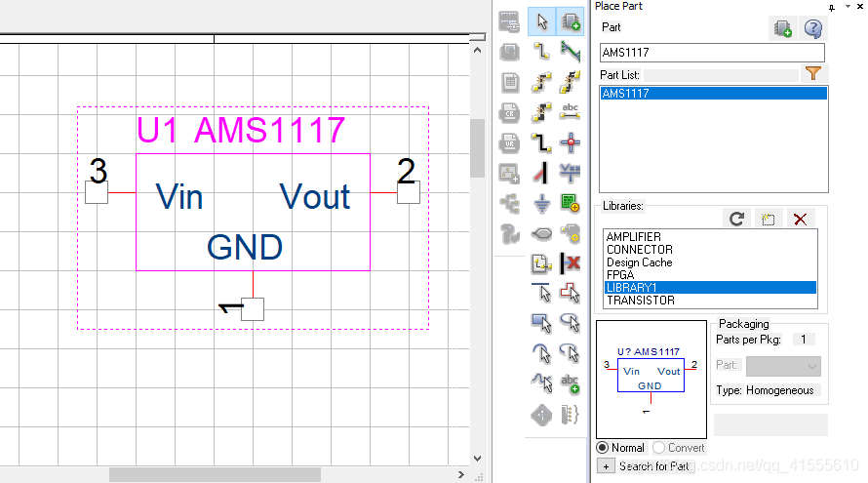Screen dimensions: 868x483
Task: Open the part list filter funnel
Action: pos(813,74)
